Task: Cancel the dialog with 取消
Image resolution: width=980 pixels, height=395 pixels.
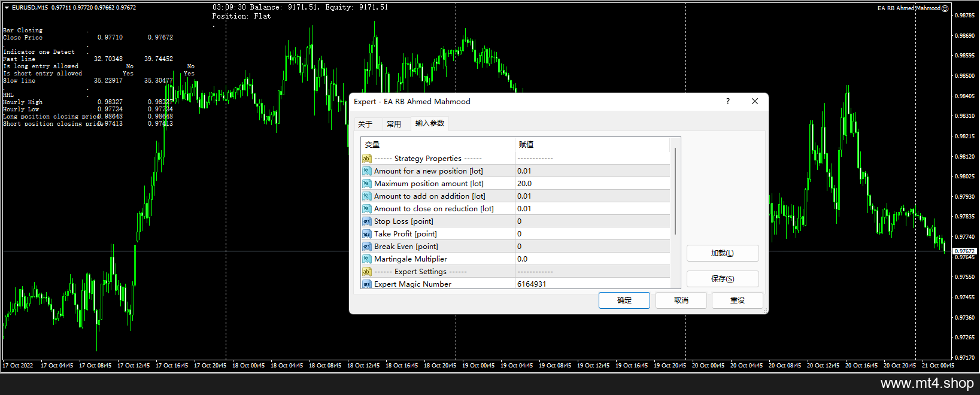Action: point(681,300)
